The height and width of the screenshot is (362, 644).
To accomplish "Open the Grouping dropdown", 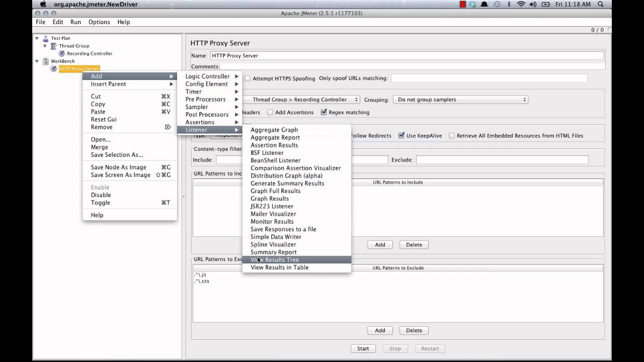I will pyautogui.click(x=460, y=100).
